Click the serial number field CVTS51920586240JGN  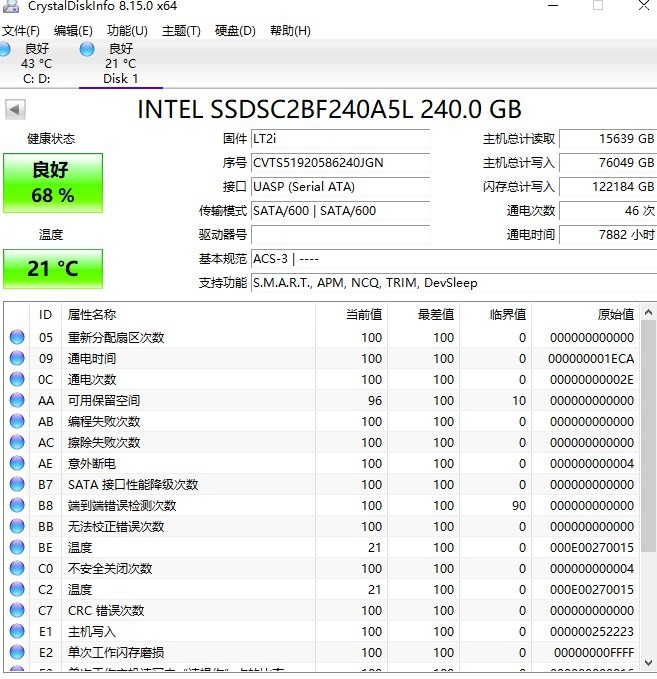340,163
